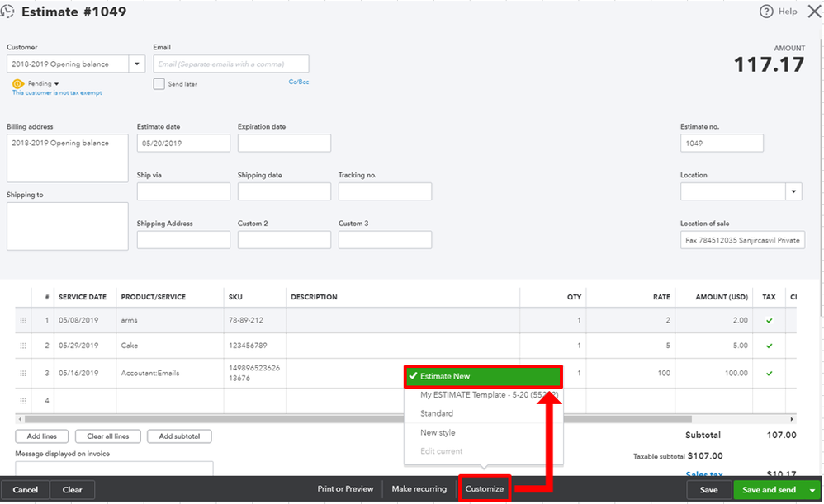Click the Shipping Address field

click(x=183, y=240)
